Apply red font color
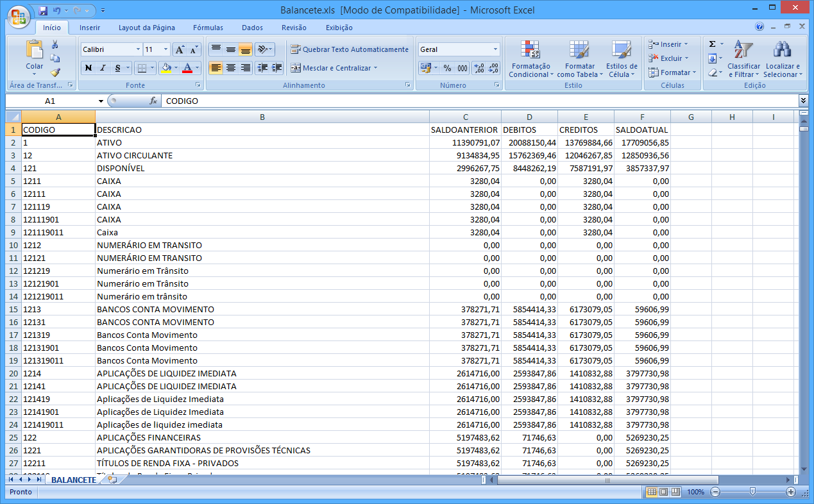The image size is (814, 504). (187, 68)
